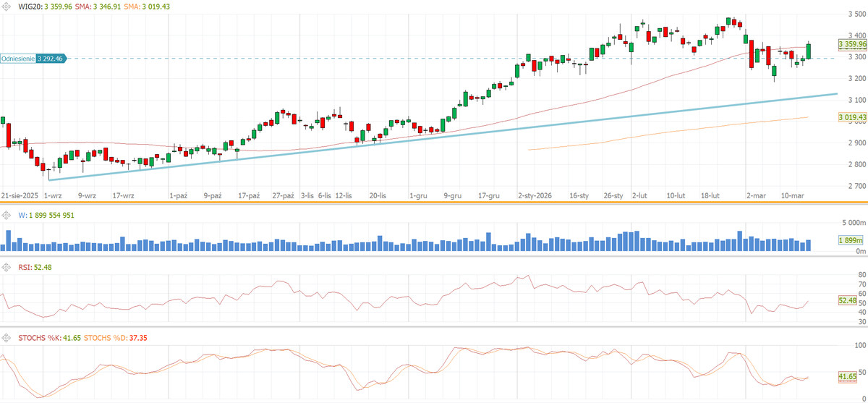
Task: Click the move handle icon beside WIG20 legend
Action: click(x=6, y=6)
